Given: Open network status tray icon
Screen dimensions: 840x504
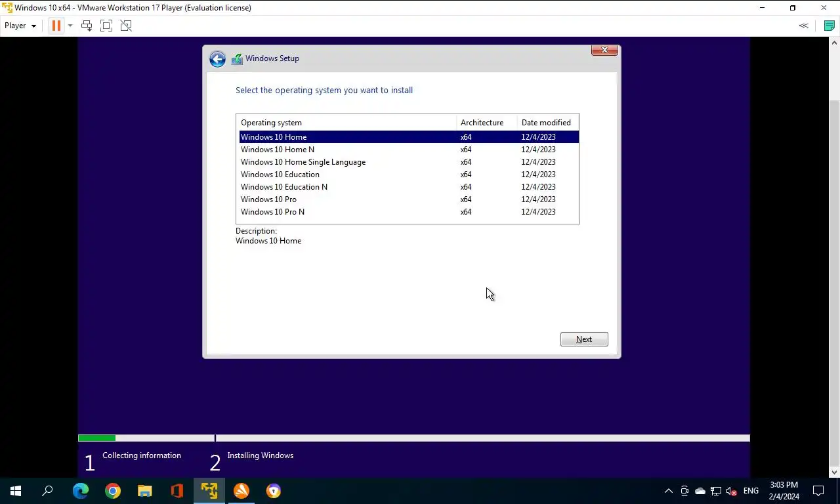Looking at the screenshot, I should 716,491.
